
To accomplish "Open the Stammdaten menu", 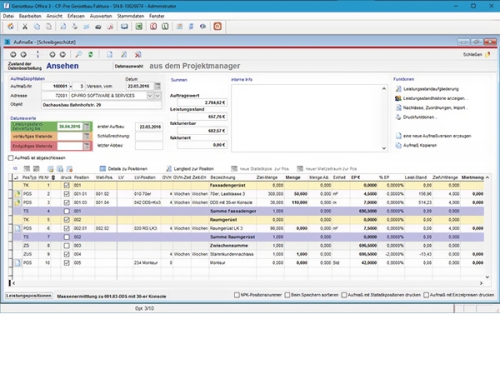I will click(131, 16).
